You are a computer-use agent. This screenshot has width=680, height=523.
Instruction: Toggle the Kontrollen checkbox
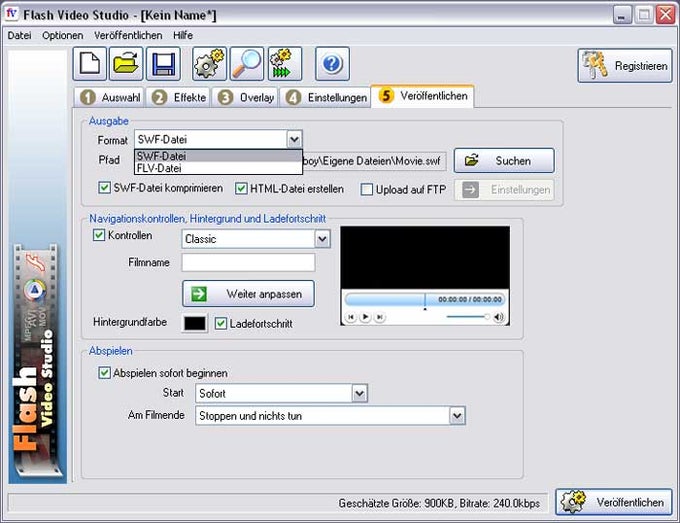[99, 235]
